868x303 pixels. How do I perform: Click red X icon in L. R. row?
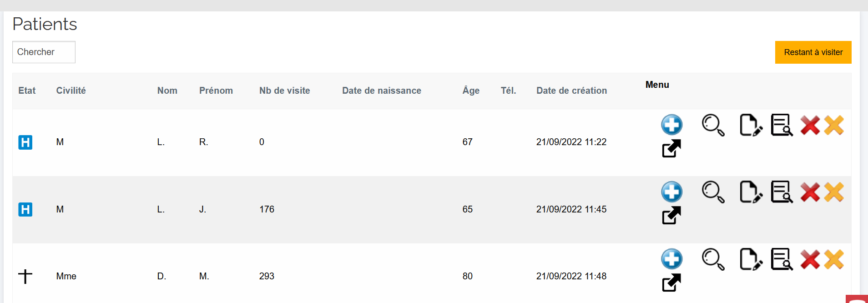810,125
